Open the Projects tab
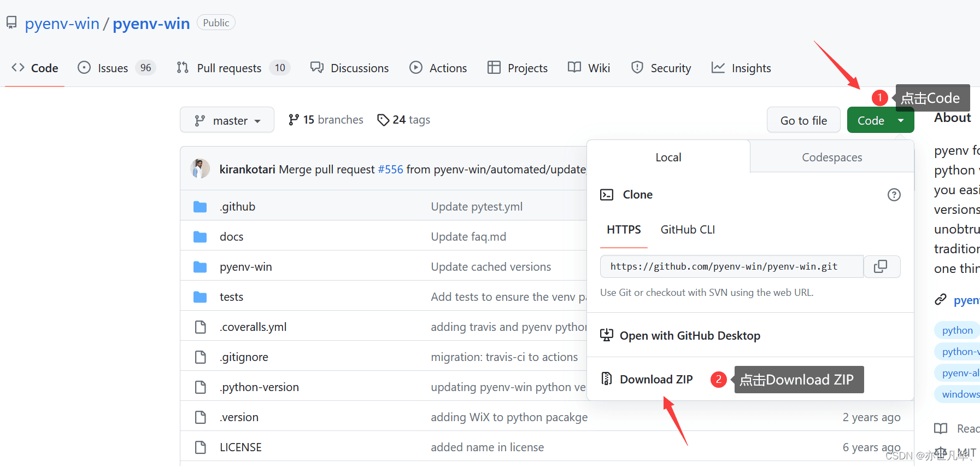The height and width of the screenshot is (466, 980). (518, 68)
